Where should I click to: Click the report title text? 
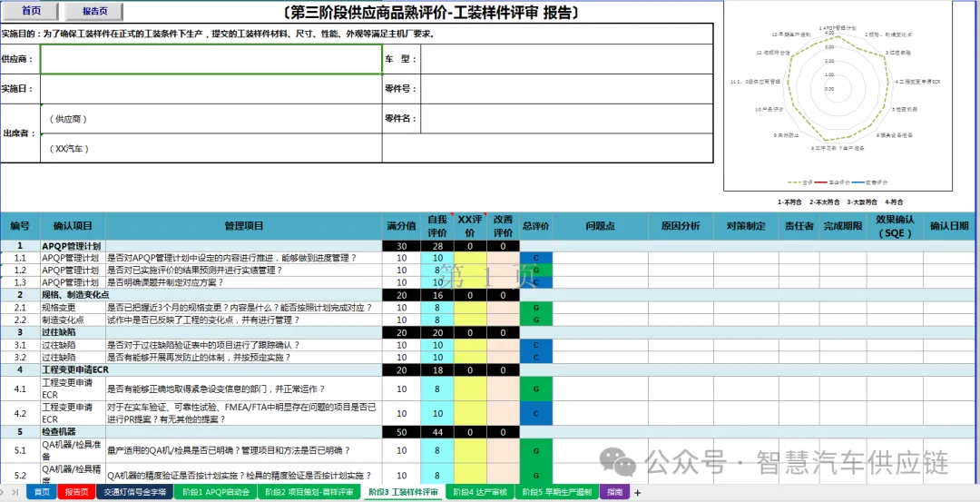coord(430,12)
